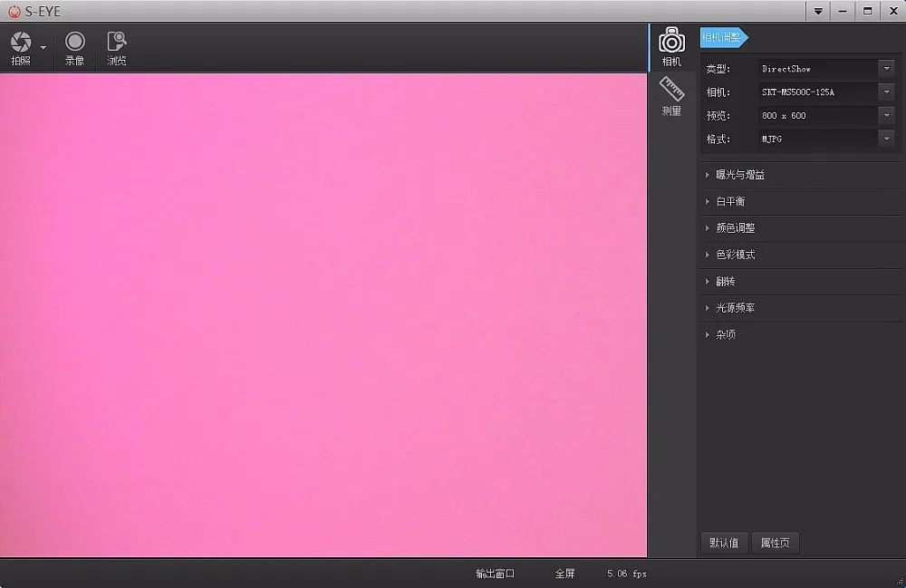The width and height of the screenshot is (906, 588).
Task: Open the 类型 DirectShow dropdown
Action: point(826,69)
